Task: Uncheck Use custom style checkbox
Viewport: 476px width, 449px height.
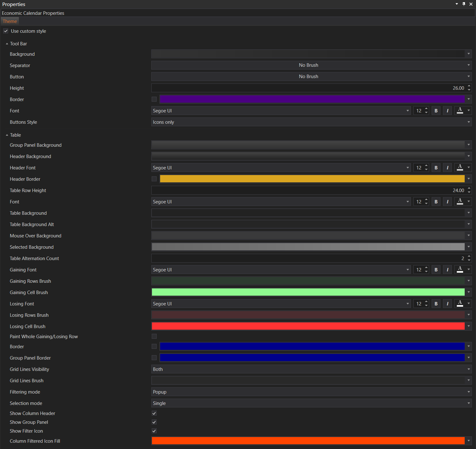Action: [x=6, y=31]
